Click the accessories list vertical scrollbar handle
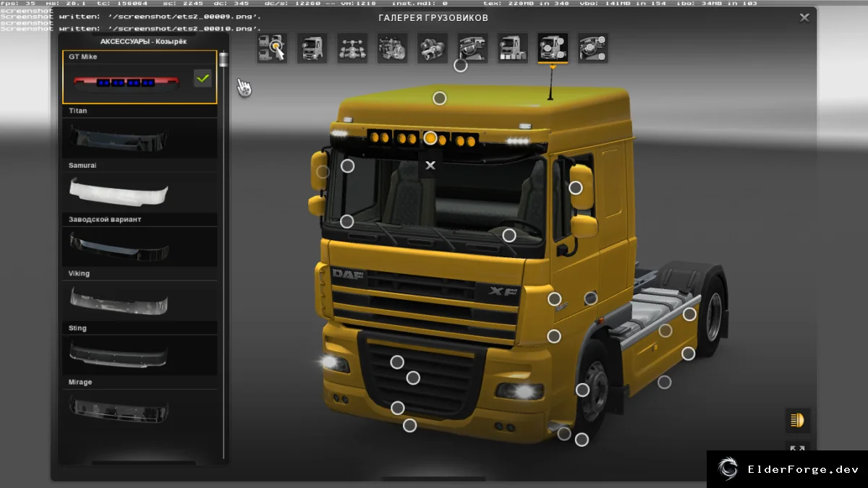Screen dimensions: 868x488 (x=224, y=59)
